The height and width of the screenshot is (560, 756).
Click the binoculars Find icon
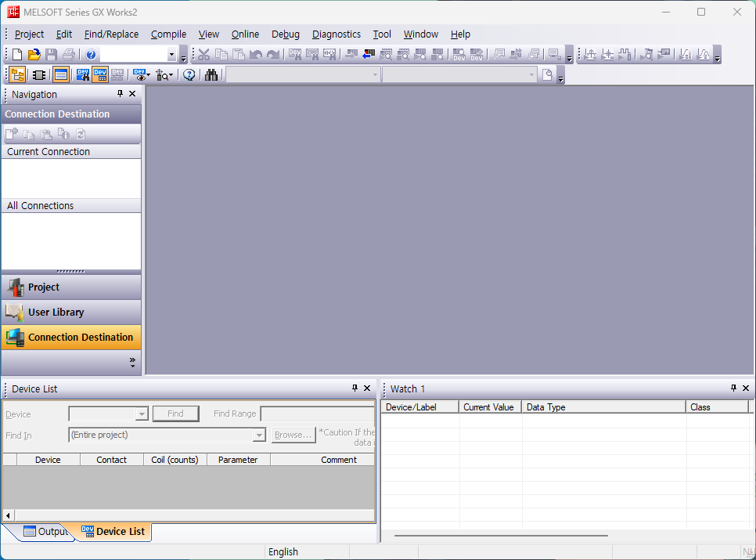tap(211, 74)
